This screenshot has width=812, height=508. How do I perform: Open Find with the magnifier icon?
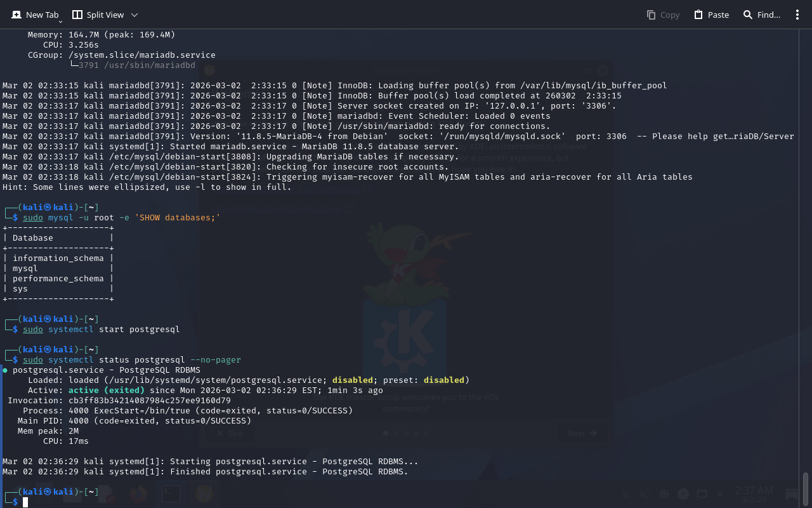pyautogui.click(x=748, y=15)
